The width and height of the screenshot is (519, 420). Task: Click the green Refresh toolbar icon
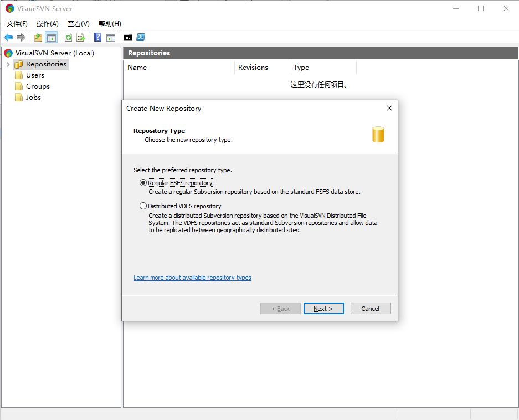pos(69,38)
